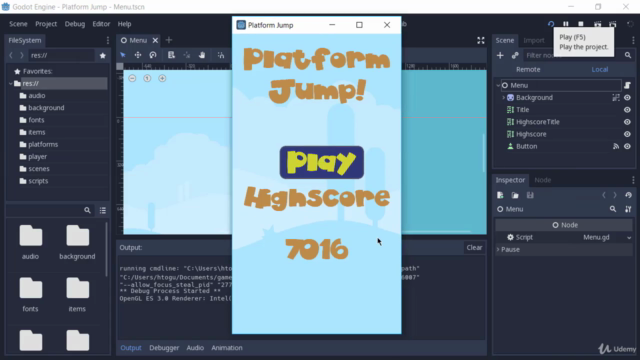The height and width of the screenshot is (360, 640).
Task: Hide the Title node
Action: [x=627, y=110]
